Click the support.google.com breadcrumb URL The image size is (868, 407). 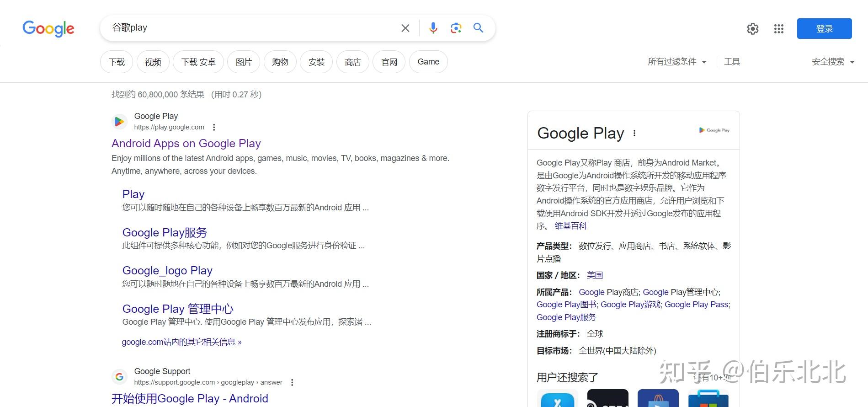[x=208, y=382]
